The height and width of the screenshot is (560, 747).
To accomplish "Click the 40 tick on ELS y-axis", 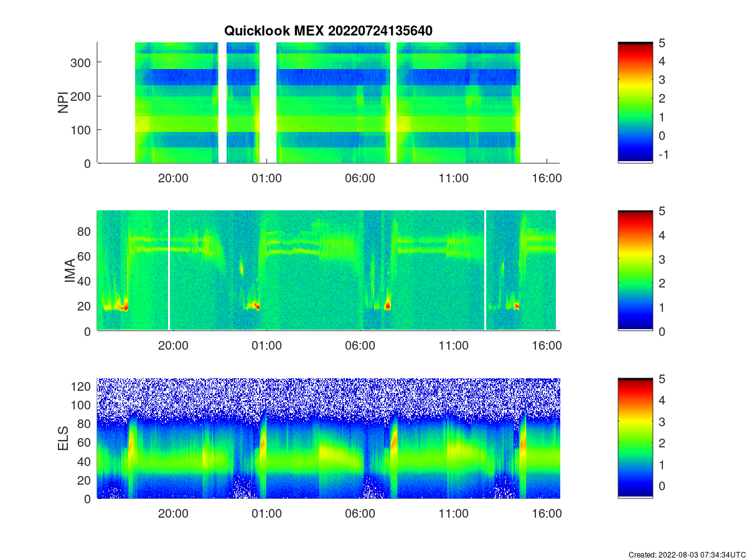I will 85,461.
